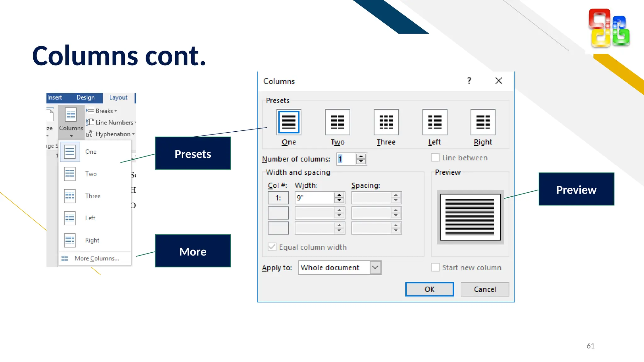
Task: Click the Hyphenation icon
Action: 90,134
